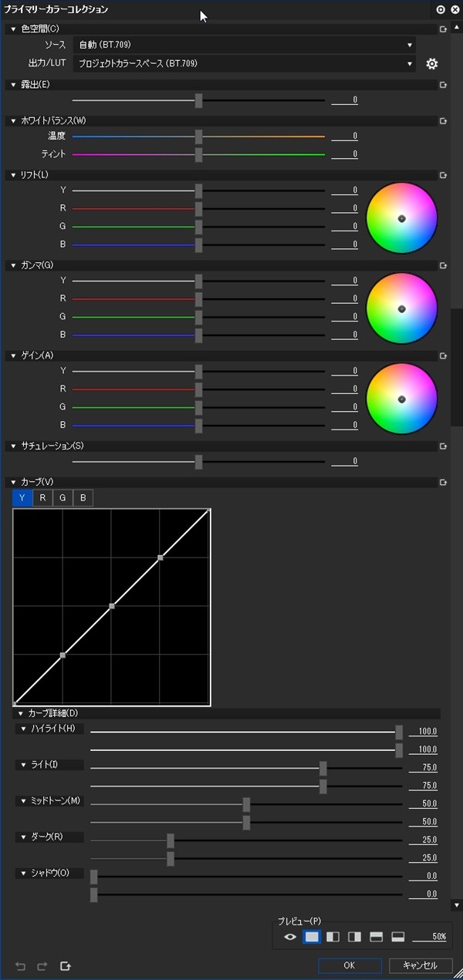Open the 出力/LUT dropdown
This screenshot has height=980, width=463.
coord(244,63)
